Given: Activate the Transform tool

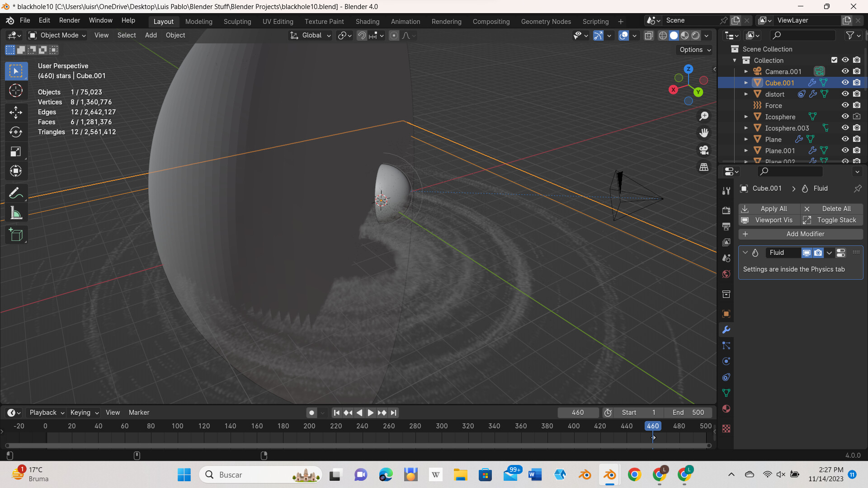Looking at the screenshot, I should pyautogui.click(x=16, y=171).
